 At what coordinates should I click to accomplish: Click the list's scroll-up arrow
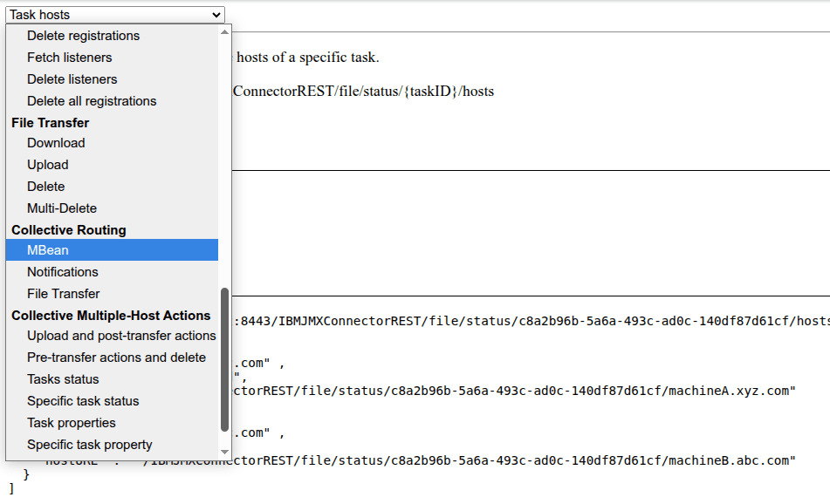[x=224, y=32]
